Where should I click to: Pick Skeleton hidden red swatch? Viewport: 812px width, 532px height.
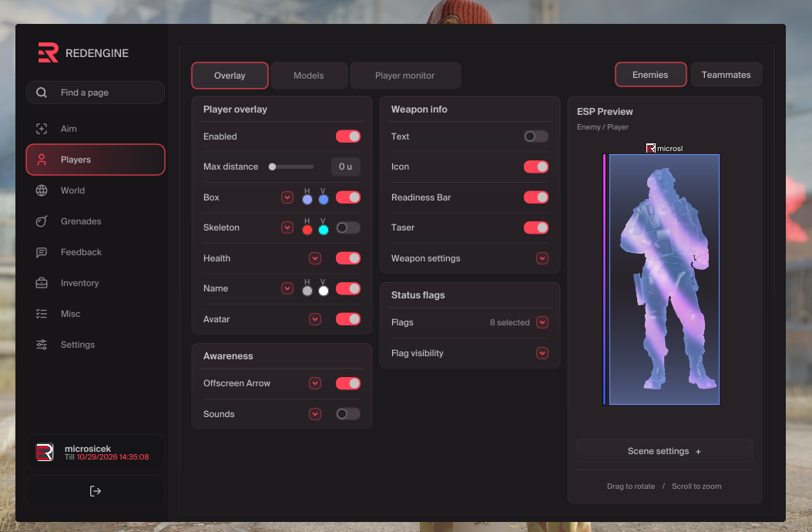[307, 230]
